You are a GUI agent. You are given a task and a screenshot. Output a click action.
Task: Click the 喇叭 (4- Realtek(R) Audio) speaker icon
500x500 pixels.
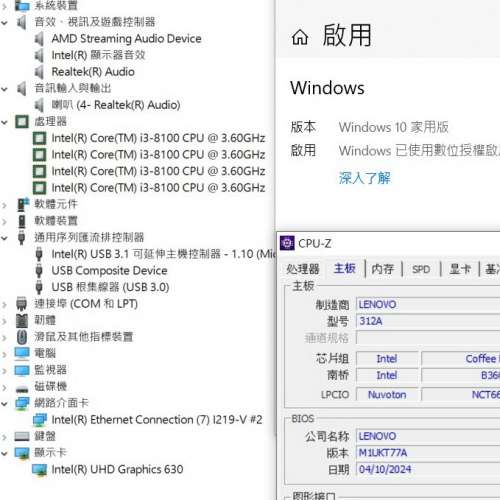pos(39,105)
